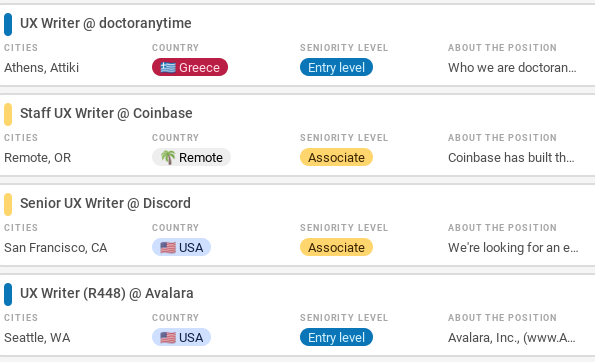Click the San Francisco, CA city text
Screen dimensions: 595x362
tap(55, 247)
